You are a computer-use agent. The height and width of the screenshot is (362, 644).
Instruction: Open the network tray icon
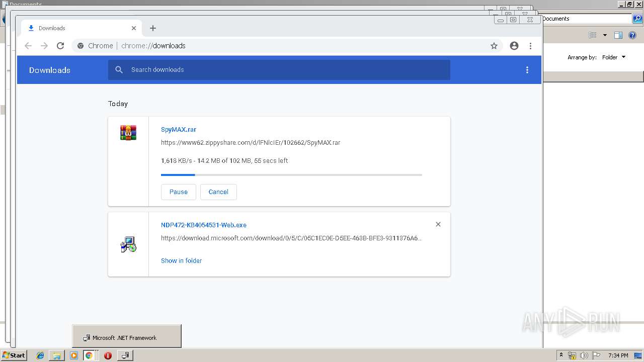tap(572, 355)
